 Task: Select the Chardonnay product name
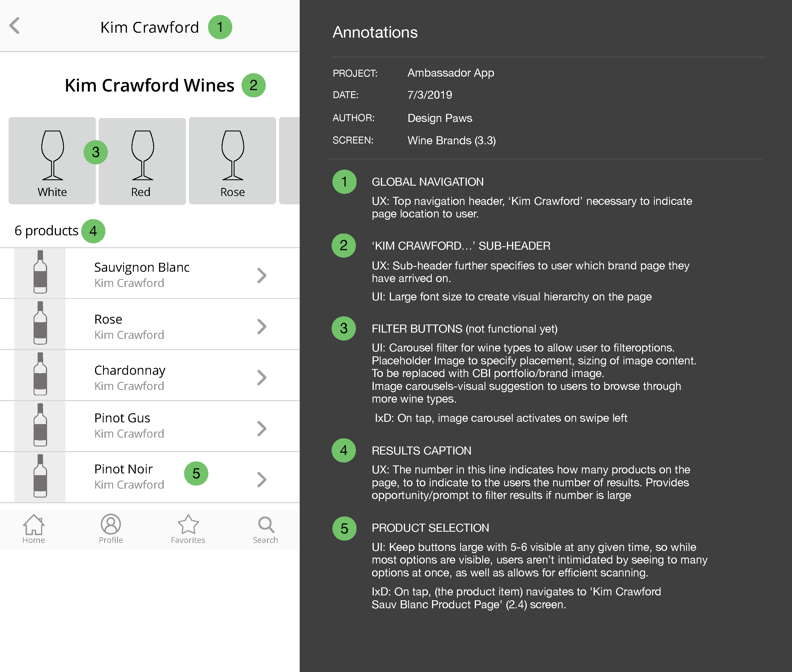pos(129,371)
